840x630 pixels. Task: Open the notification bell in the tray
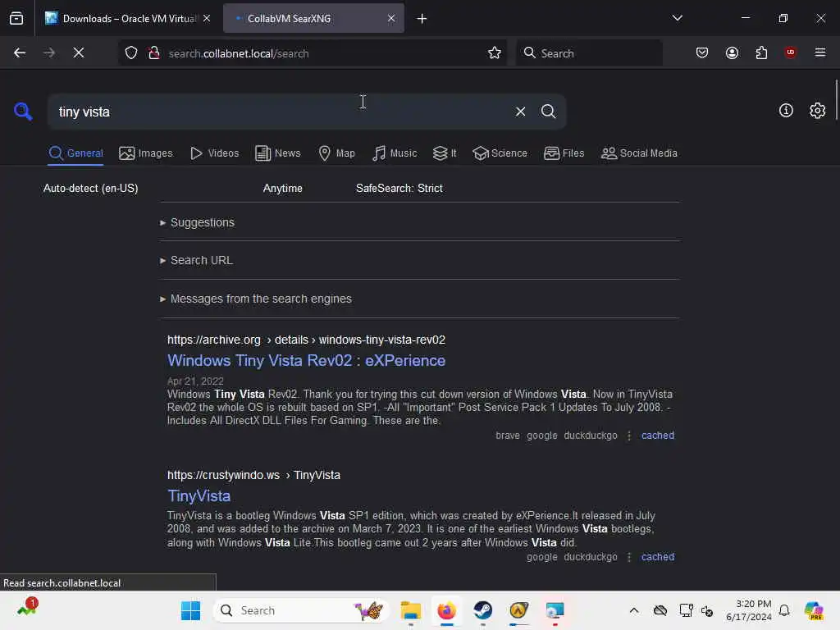[x=784, y=610]
